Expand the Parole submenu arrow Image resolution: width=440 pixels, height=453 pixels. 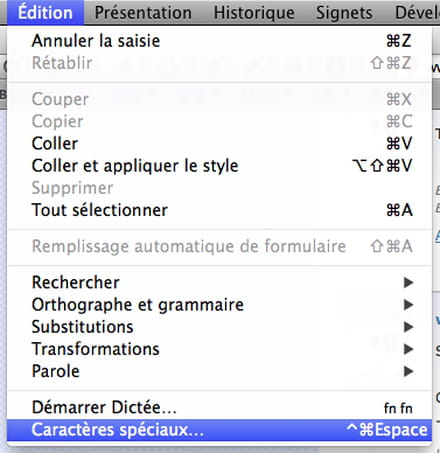pos(408,371)
